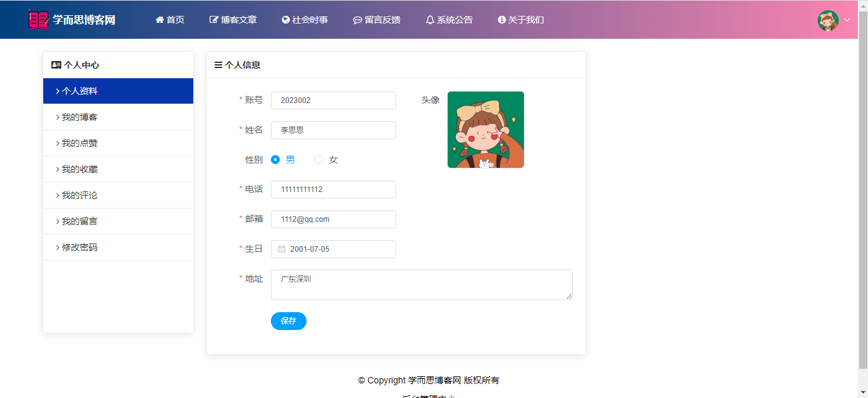Click the profile picture to upload 头像

[486, 130]
